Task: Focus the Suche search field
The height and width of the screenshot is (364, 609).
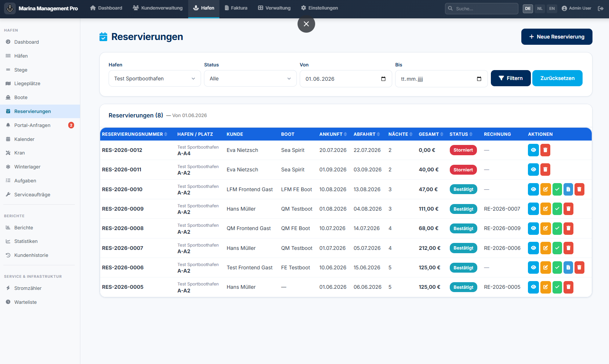Action: click(x=481, y=8)
